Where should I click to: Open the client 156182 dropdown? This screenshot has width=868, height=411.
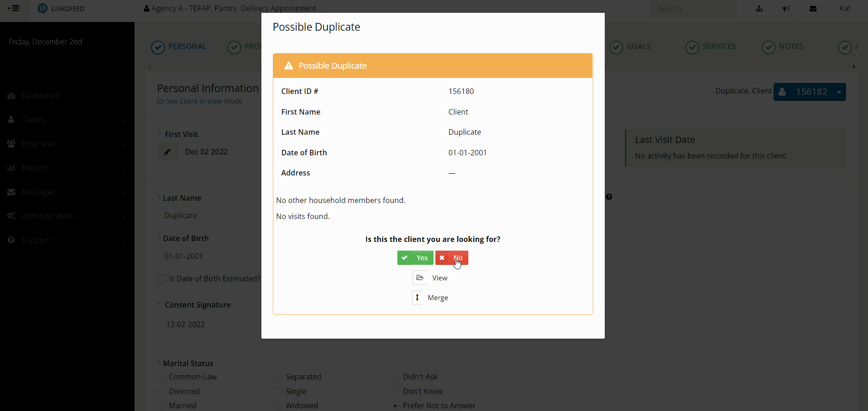809,92
